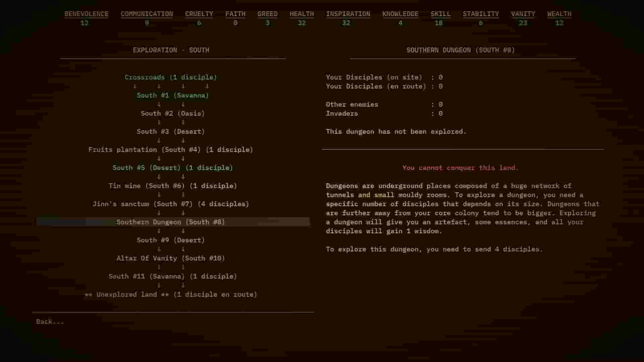Image resolution: width=644 pixels, height=362 pixels.
Task: Open South #2 (Oasis)
Action: [173, 113]
